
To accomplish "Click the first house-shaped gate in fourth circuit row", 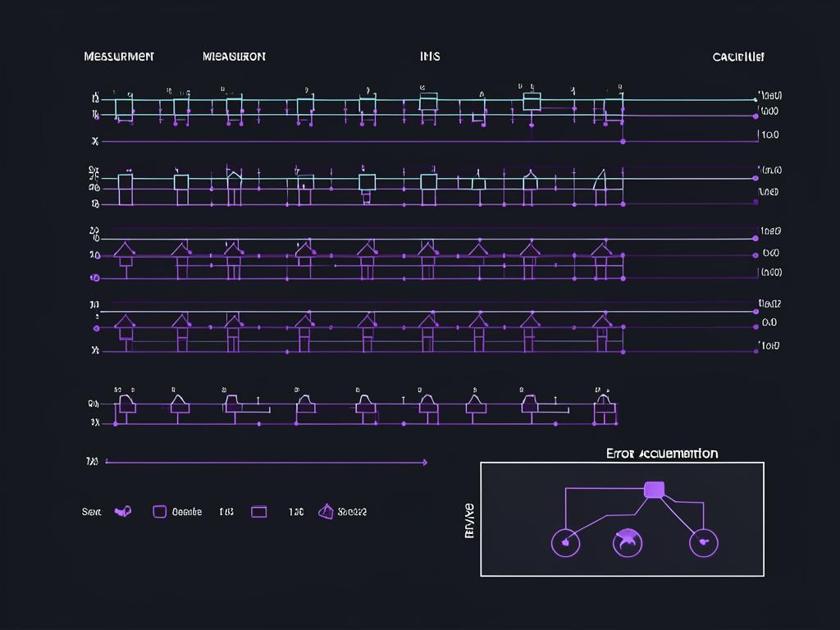I will point(124,324).
